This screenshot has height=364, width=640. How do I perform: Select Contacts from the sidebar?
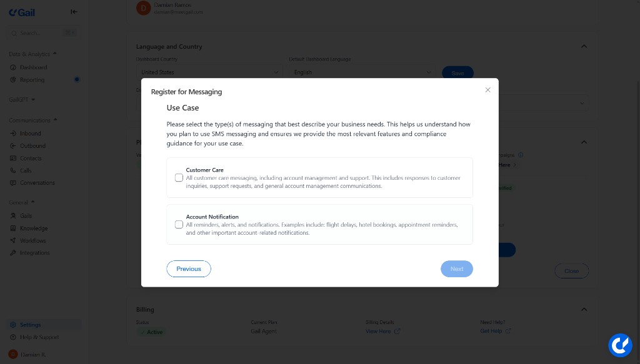pyautogui.click(x=31, y=158)
